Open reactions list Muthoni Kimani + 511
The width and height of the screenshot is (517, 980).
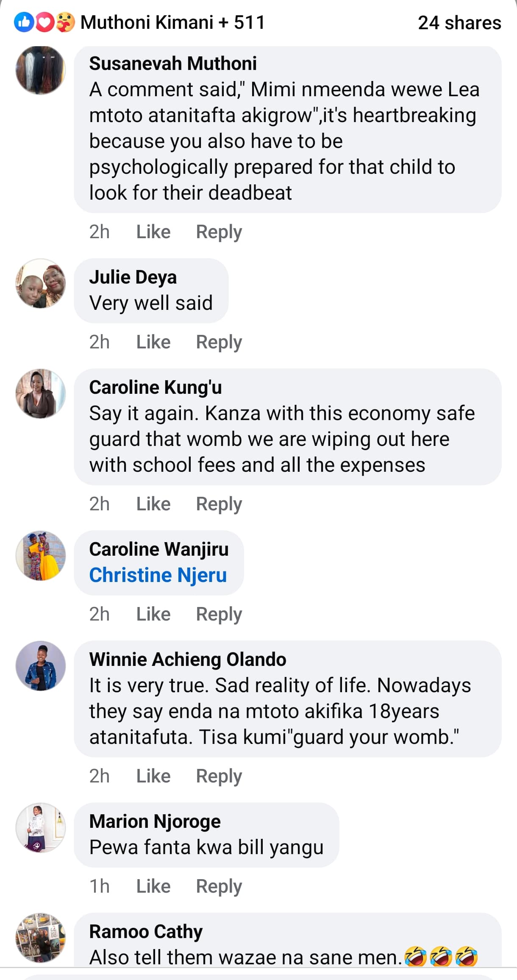tap(172, 22)
